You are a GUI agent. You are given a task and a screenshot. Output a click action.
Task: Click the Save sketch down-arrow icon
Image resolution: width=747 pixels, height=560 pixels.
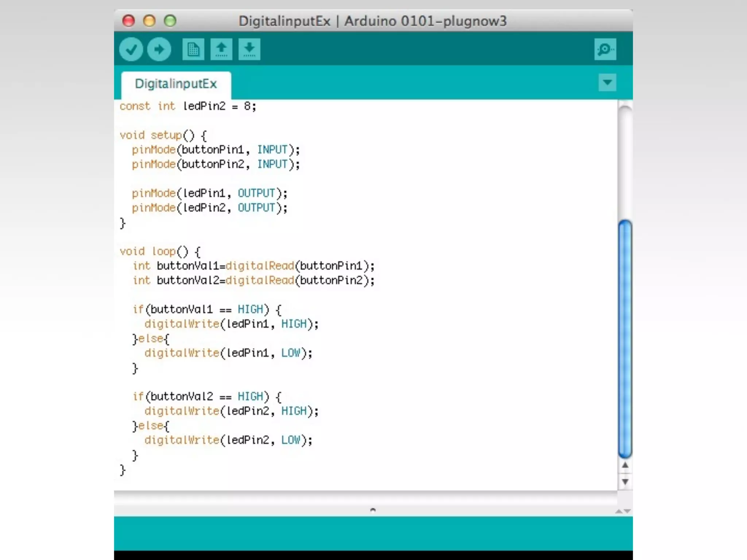pos(249,49)
